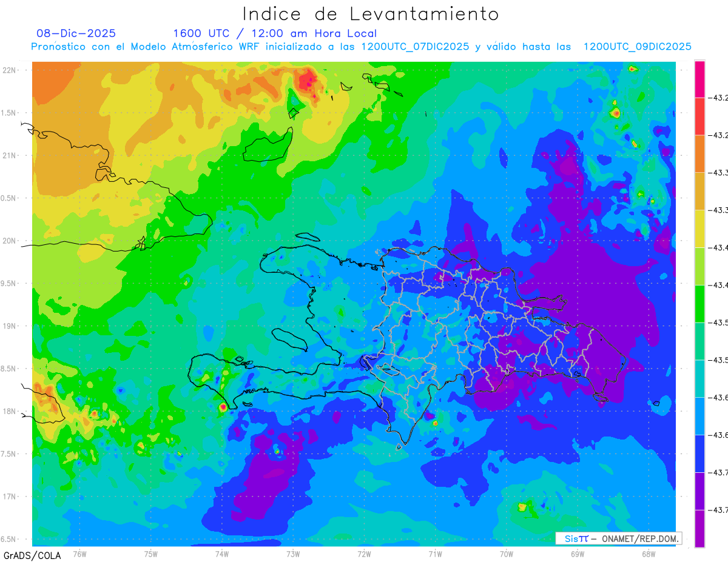Click the "68W" longitude axis label
Screen dimensions: 728x562
pos(649,553)
